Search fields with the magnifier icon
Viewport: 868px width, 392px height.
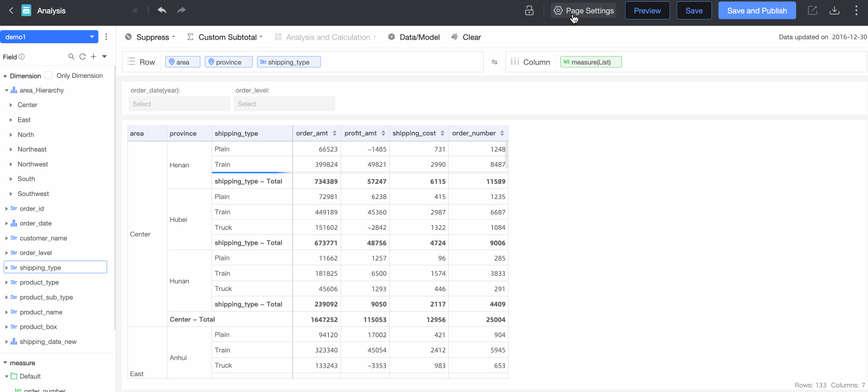(x=71, y=57)
